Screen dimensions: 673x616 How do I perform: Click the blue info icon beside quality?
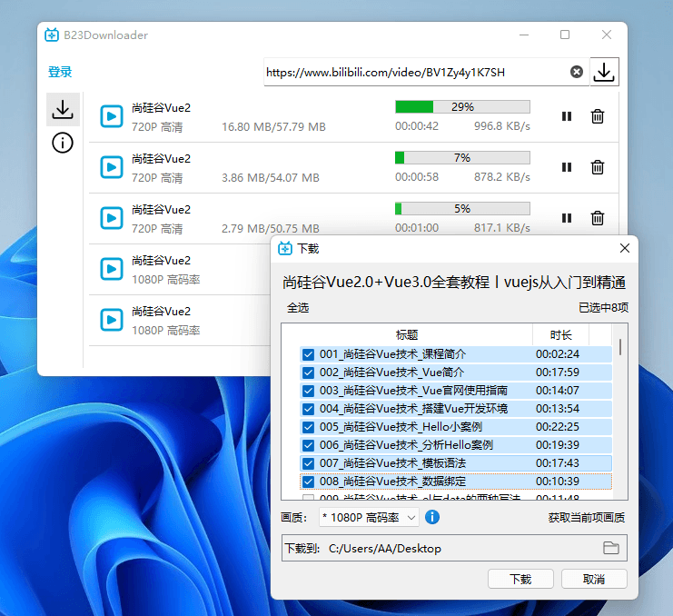click(x=432, y=517)
